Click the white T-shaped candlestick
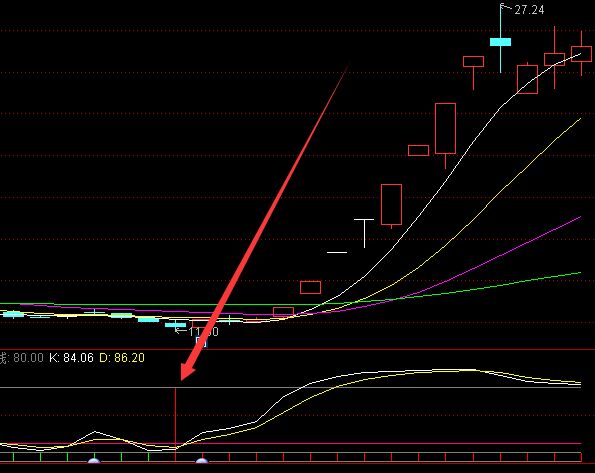The image size is (595, 473). pyautogui.click(x=364, y=233)
